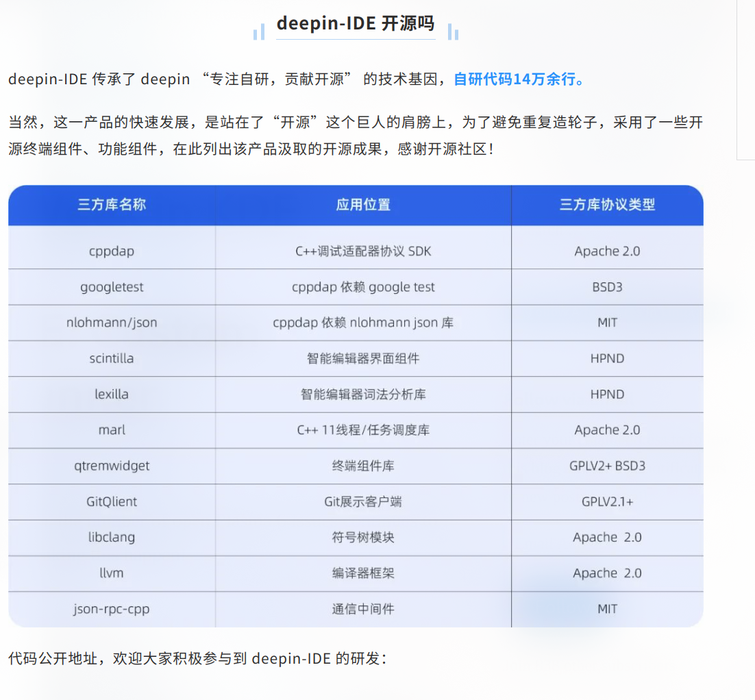Click the license cell 'GPLV2.1+'
755x700 pixels.
pyautogui.click(x=607, y=501)
